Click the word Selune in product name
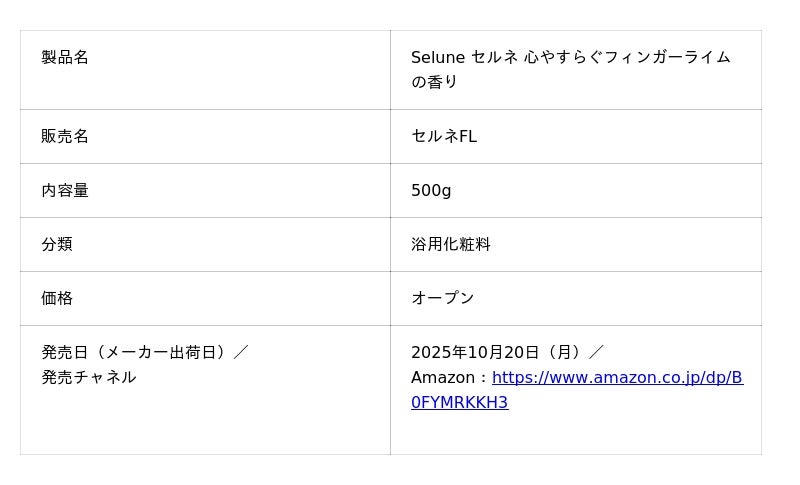Viewport: 800px width, 485px height. click(x=437, y=58)
